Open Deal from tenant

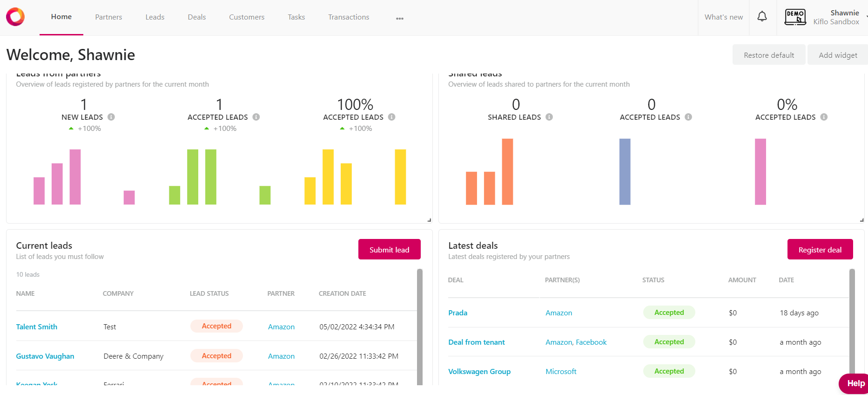point(476,342)
